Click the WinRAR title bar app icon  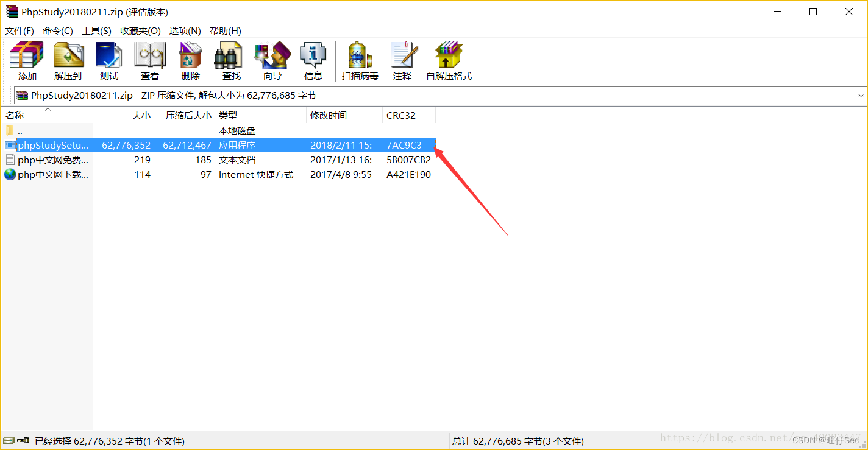tap(12, 12)
